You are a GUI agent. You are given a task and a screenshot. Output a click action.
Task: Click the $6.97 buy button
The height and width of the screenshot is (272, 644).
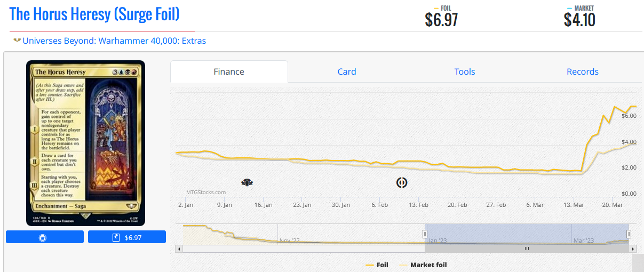(x=127, y=237)
